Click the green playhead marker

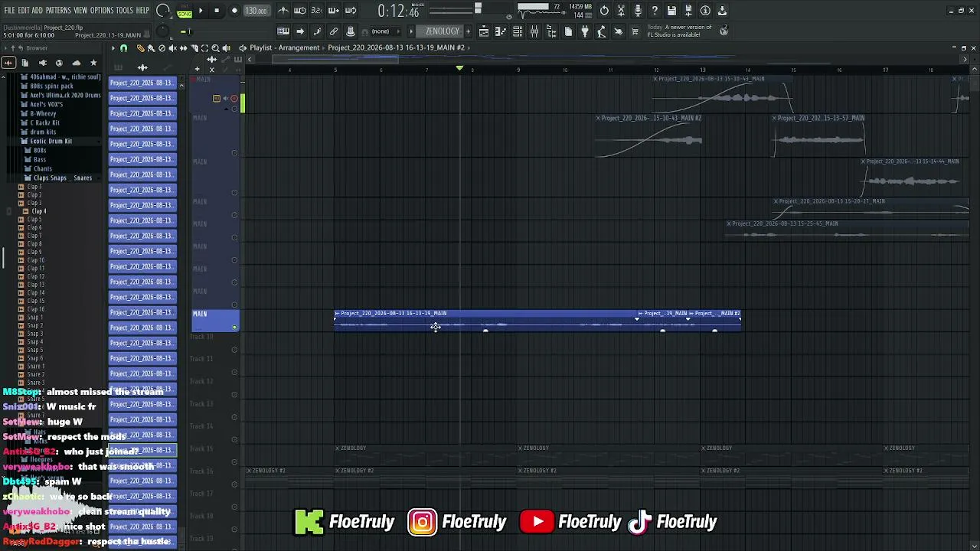tap(459, 68)
